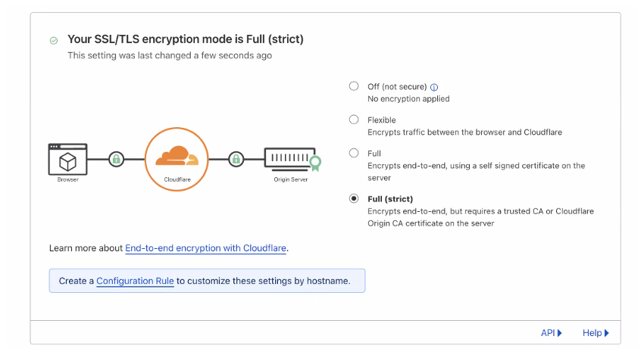The height and width of the screenshot is (355, 644).
Task: Click the Off (not secure) label text
Action: click(397, 86)
